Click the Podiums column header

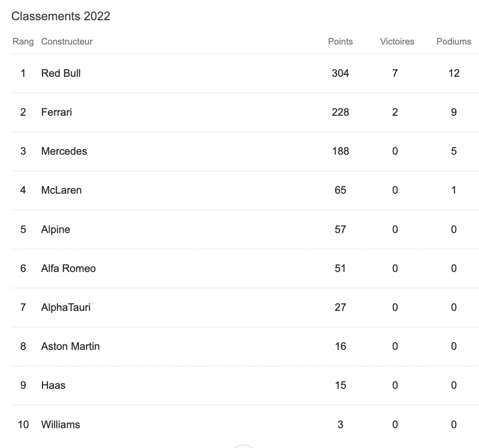(x=454, y=42)
